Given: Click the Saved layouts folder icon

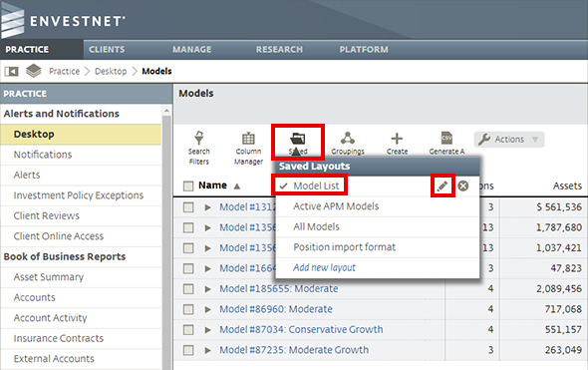Looking at the screenshot, I should click(298, 139).
